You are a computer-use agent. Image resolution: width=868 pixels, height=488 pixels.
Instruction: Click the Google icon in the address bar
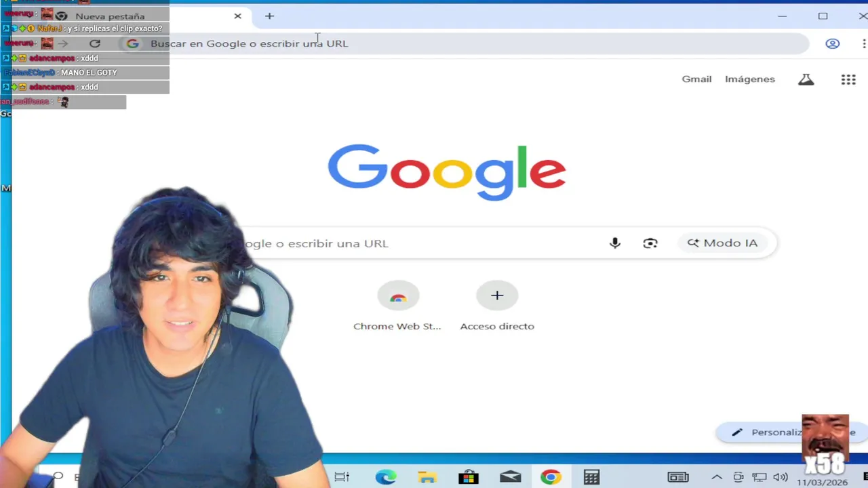point(133,43)
